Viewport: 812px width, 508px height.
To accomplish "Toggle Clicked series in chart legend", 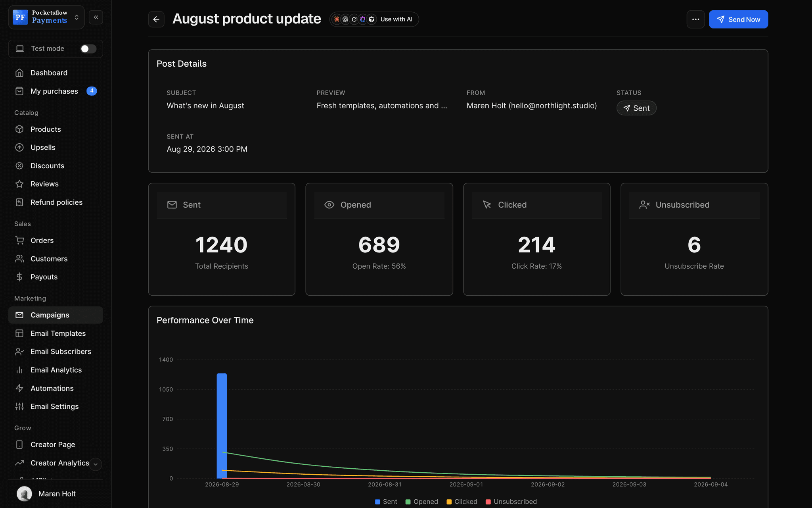I will [x=462, y=502].
